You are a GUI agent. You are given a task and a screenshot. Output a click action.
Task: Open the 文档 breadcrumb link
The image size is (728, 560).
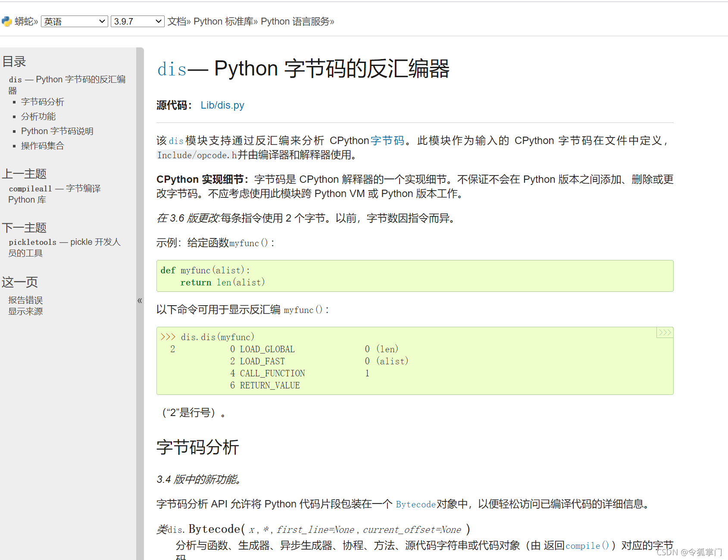(x=177, y=21)
